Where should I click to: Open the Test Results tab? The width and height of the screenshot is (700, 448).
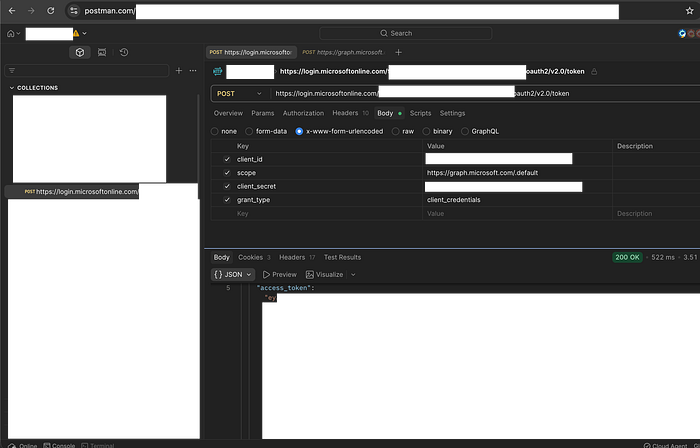[342, 257]
